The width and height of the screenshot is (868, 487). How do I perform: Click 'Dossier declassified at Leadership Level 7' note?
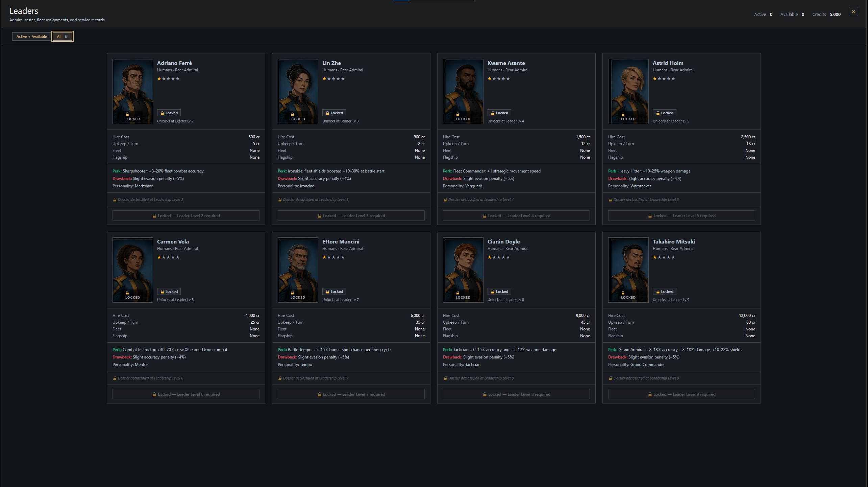pos(314,378)
